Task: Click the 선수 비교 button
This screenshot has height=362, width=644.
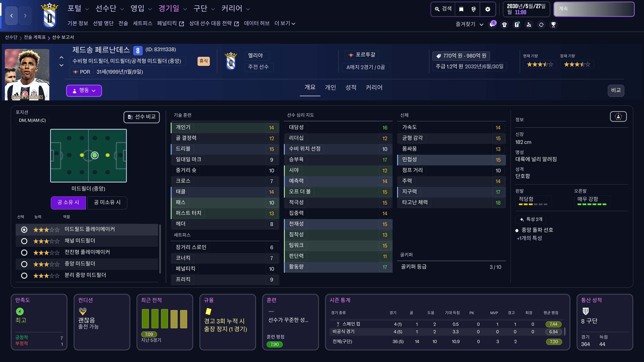Action: click(x=142, y=117)
